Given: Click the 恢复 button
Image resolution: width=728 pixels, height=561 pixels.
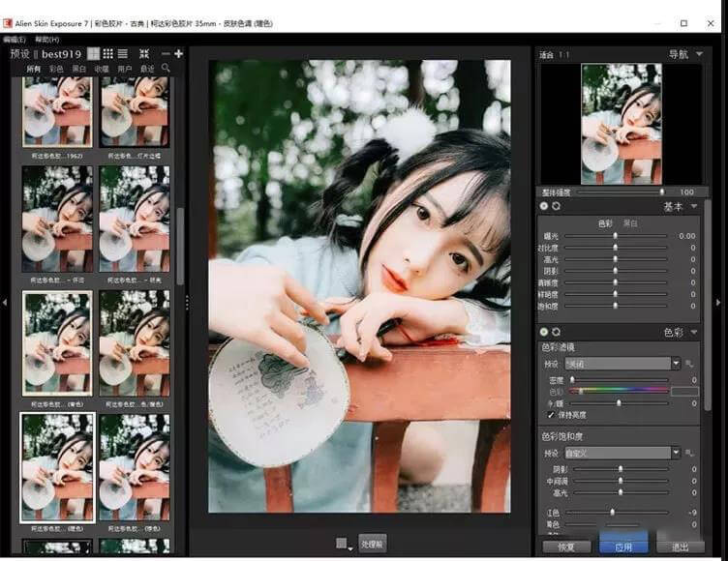Looking at the screenshot, I should click(x=566, y=547).
